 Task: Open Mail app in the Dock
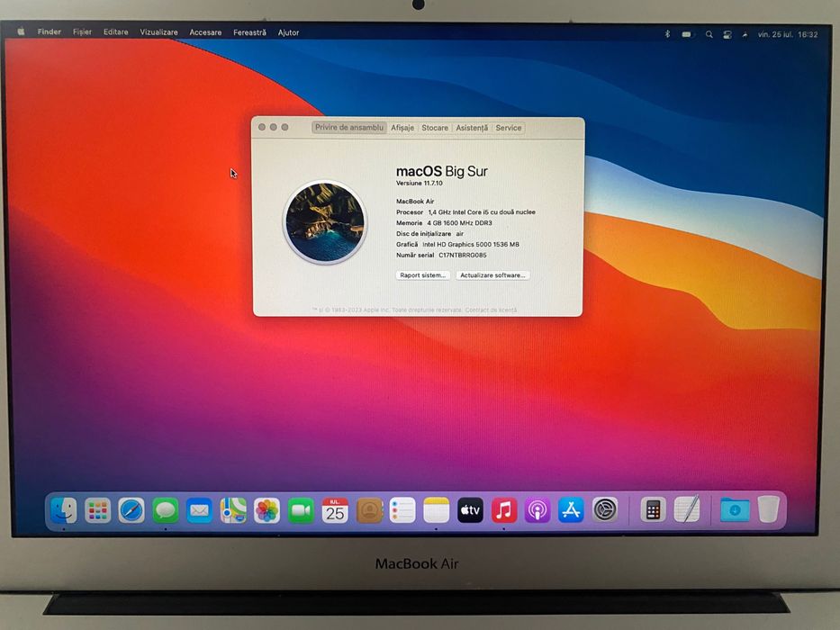click(199, 510)
